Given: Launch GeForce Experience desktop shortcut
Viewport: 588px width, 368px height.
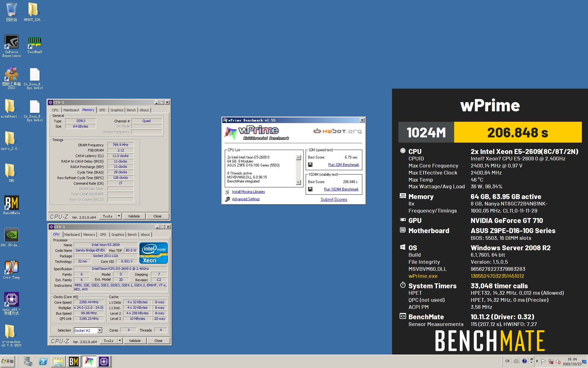Looking at the screenshot, I should (11, 46).
